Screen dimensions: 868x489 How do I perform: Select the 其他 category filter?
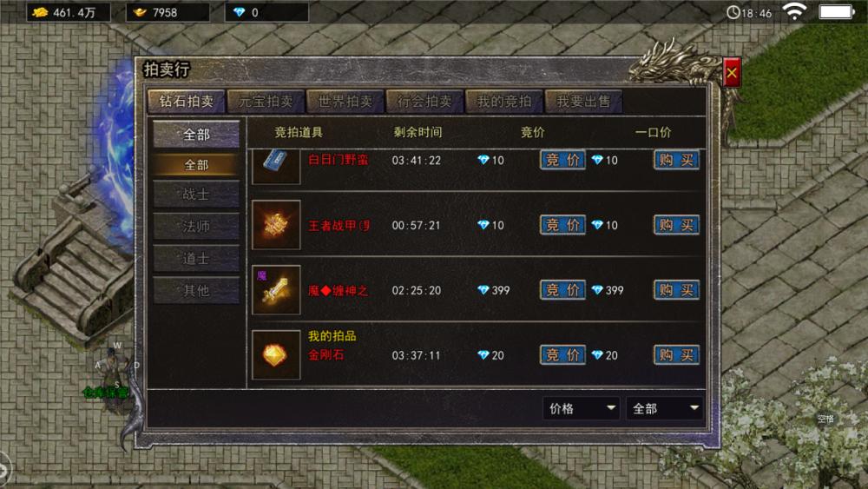[196, 290]
